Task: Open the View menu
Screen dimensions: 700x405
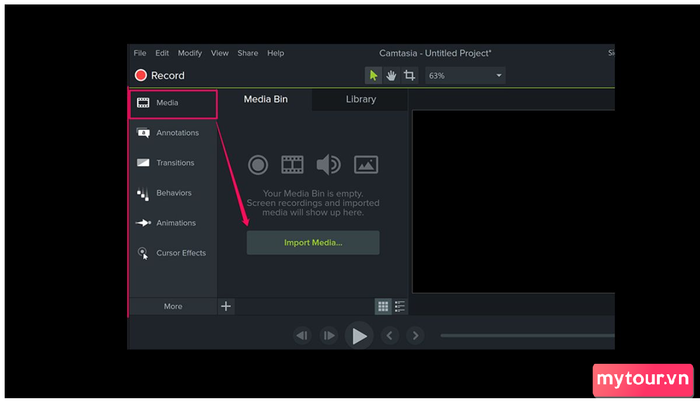Action: click(x=220, y=53)
